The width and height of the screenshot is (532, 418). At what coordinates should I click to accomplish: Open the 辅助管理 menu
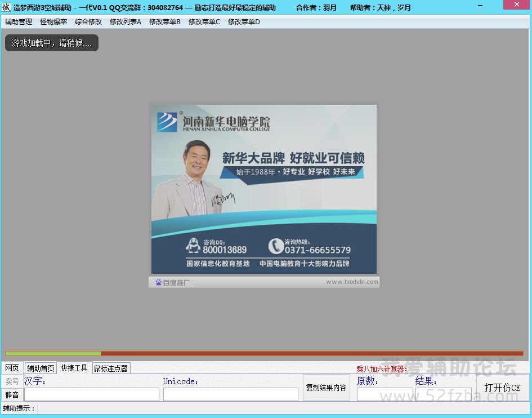(x=19, y=22)
